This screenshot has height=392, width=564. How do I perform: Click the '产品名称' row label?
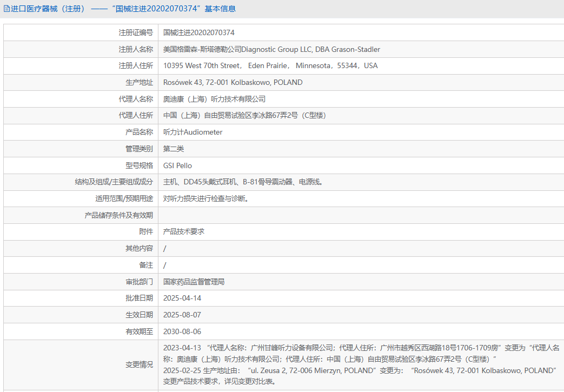tap(139, 132)
